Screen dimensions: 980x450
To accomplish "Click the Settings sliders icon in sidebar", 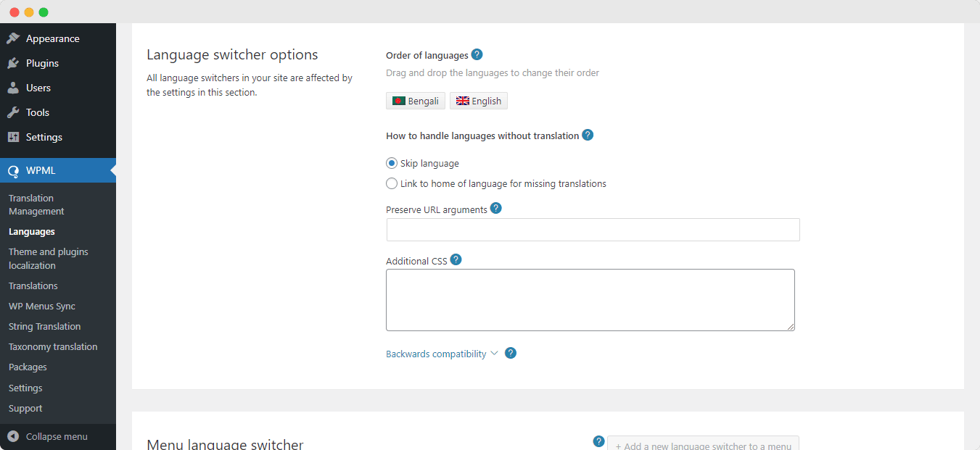I will (x=13, y=137).
